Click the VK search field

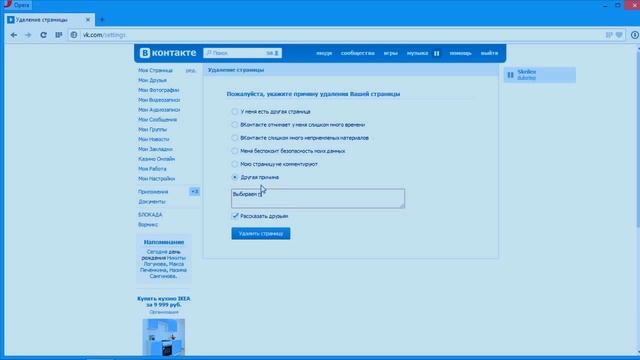(242, 53)
